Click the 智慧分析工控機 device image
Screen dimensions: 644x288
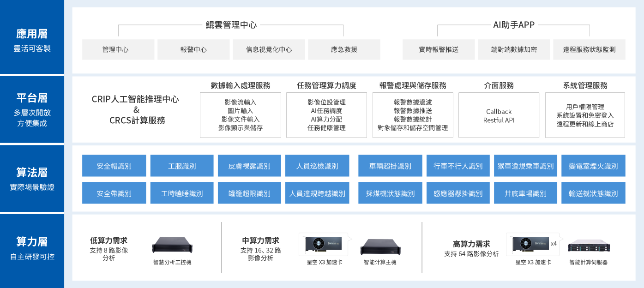[x=172, y=245]
